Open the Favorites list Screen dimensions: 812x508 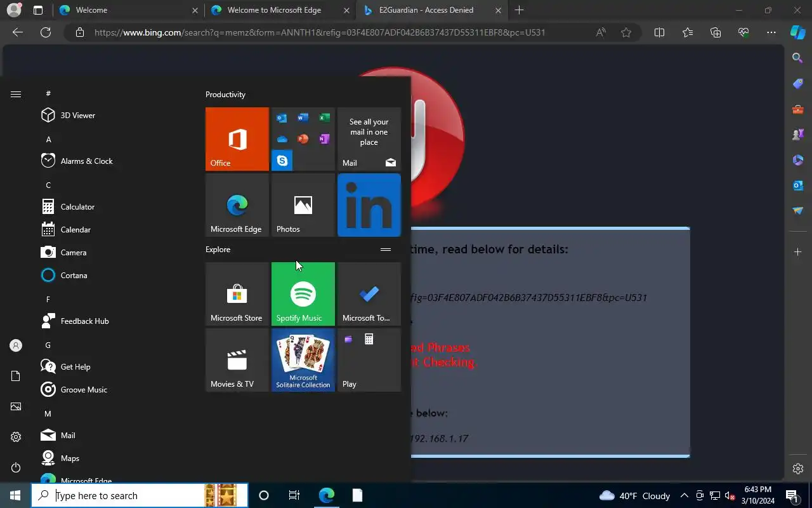688,32
